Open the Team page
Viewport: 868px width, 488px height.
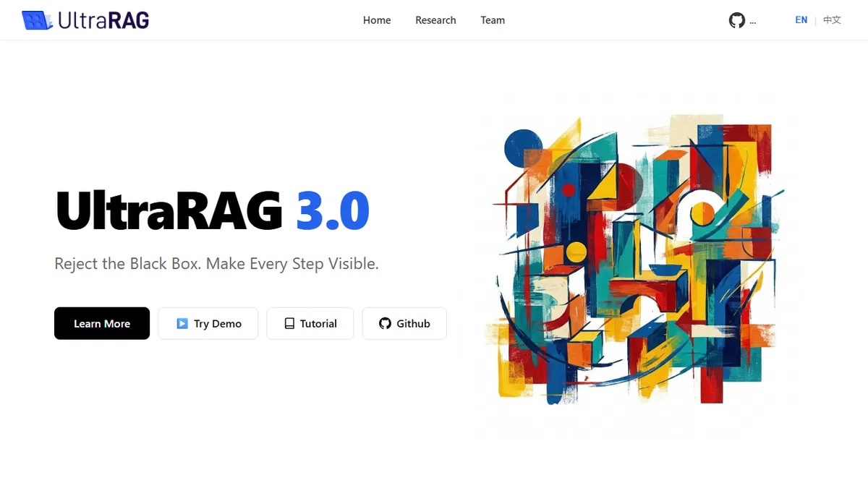[493, 20]
